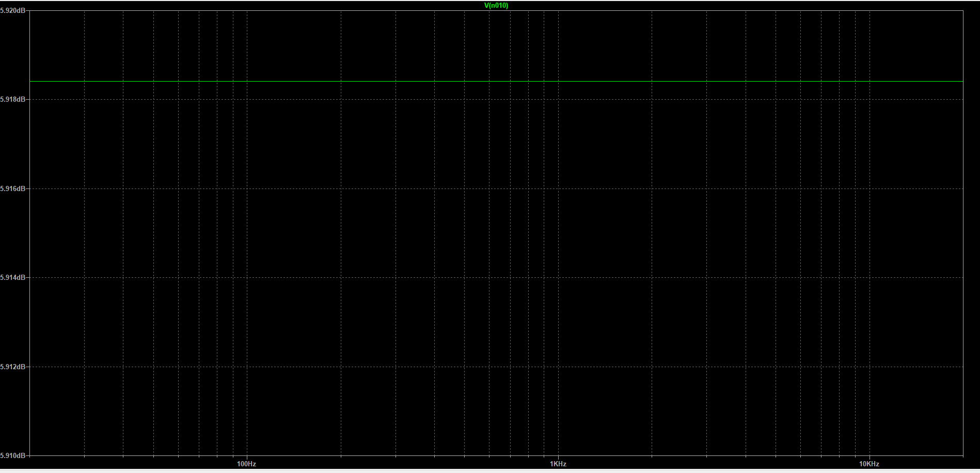Click the 1KHz frequency label
The width and height of the screenshot is (980, 473).
[558, 464]
